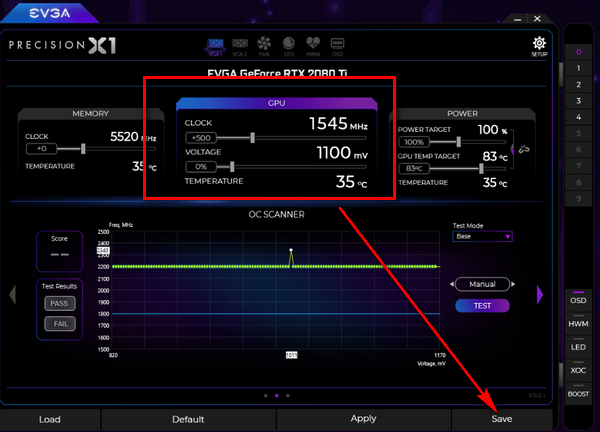The height and width of the screenshot is (432, 600).
Task: Click the MEMORY panel header
Action: tap(91, 114)
